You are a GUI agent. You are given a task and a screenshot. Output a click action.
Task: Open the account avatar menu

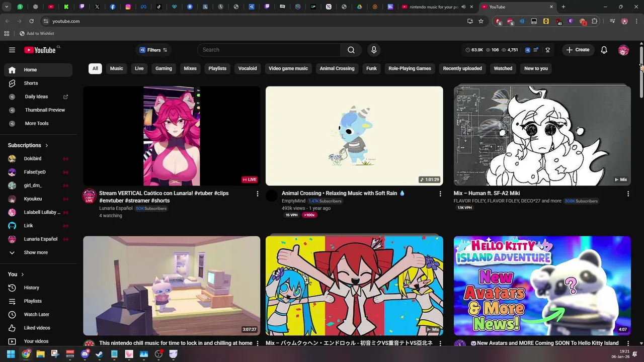[623, 50]
